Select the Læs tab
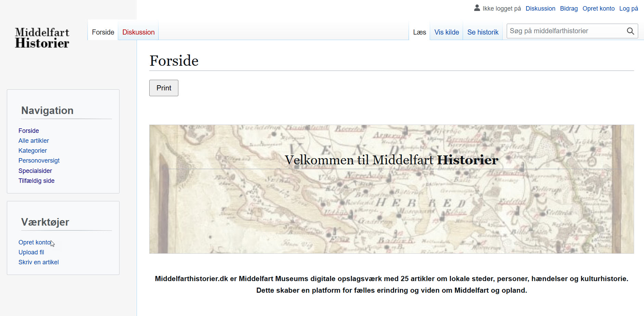The image size is (644, 316). [419, 32]
